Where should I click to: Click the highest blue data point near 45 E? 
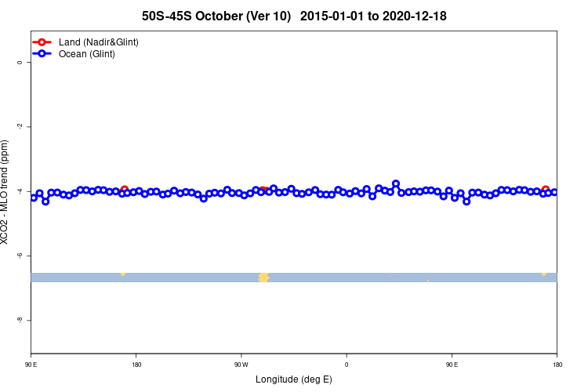[x=396, y=183]
